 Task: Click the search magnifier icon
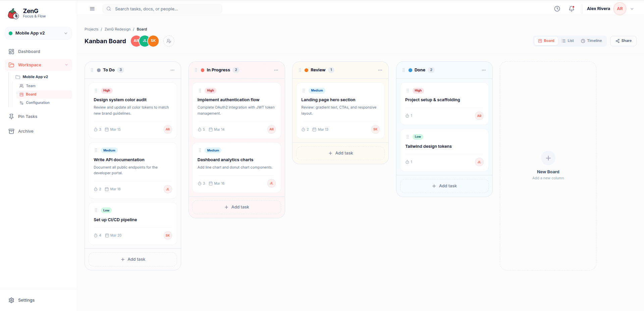(x=108, y=9)
